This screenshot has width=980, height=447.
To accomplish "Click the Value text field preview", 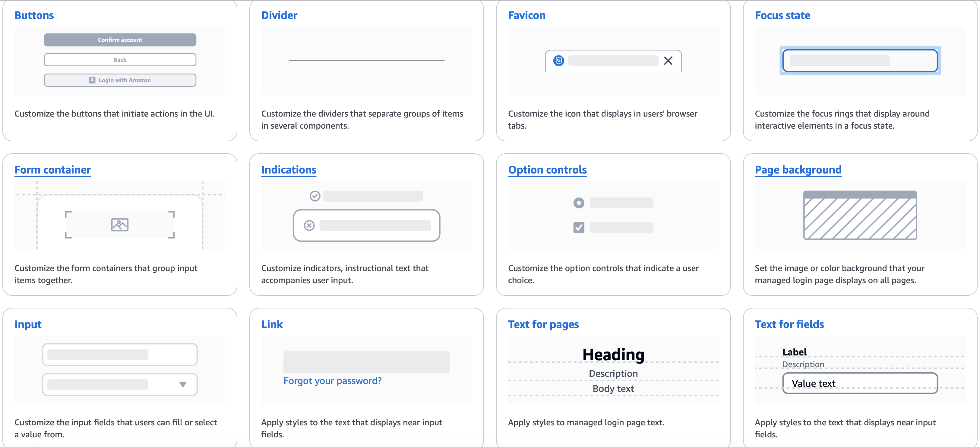I will click(x=860, y=383).
